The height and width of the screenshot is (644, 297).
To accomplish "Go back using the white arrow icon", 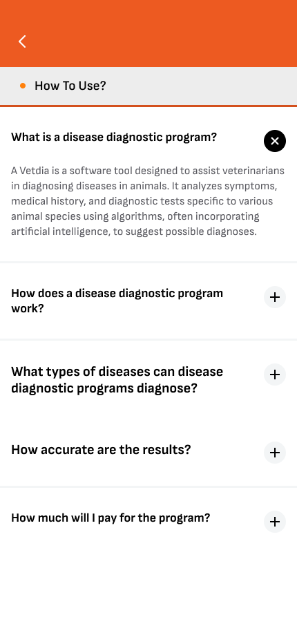I will pyautogui.click(x=22, y=41).
